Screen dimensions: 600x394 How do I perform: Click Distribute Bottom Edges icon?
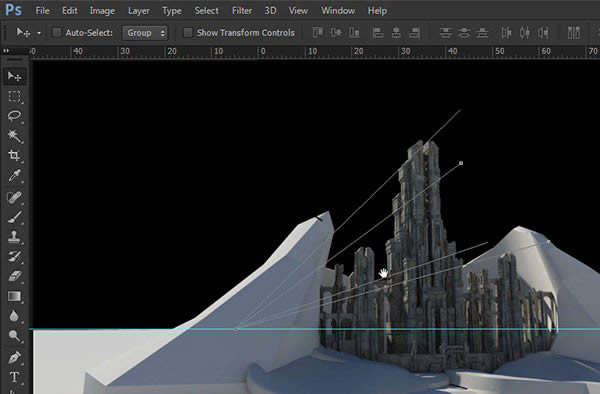point(483,33)
